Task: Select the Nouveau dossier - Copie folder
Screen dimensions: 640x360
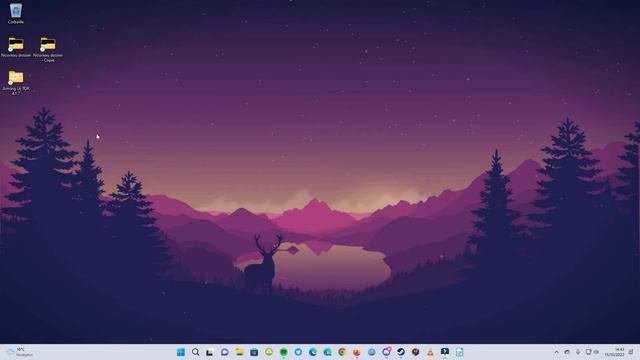Action: click(x=48, y=49)
